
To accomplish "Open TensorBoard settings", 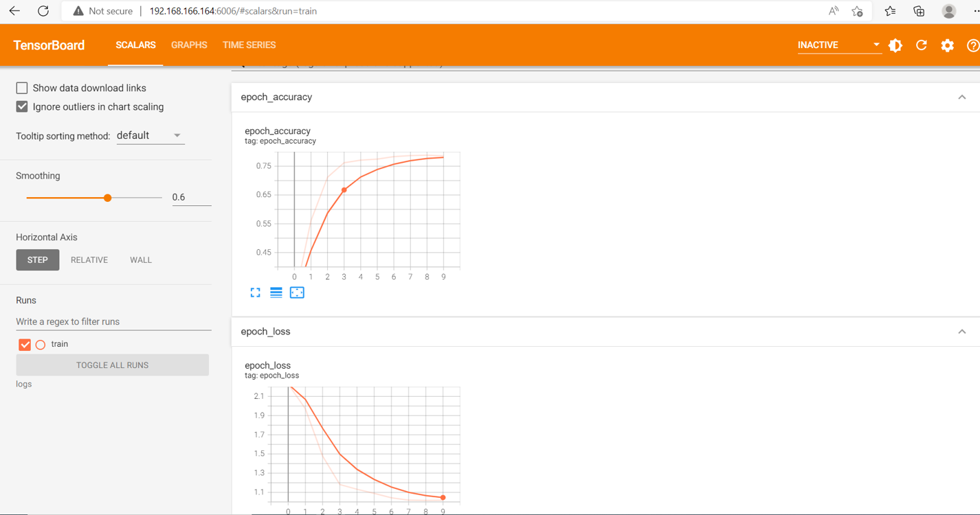I will tap(947, 45).
